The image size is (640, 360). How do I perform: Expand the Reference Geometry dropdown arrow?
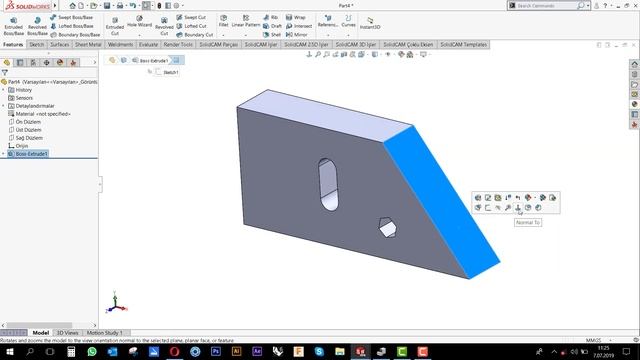click(328, 36)
